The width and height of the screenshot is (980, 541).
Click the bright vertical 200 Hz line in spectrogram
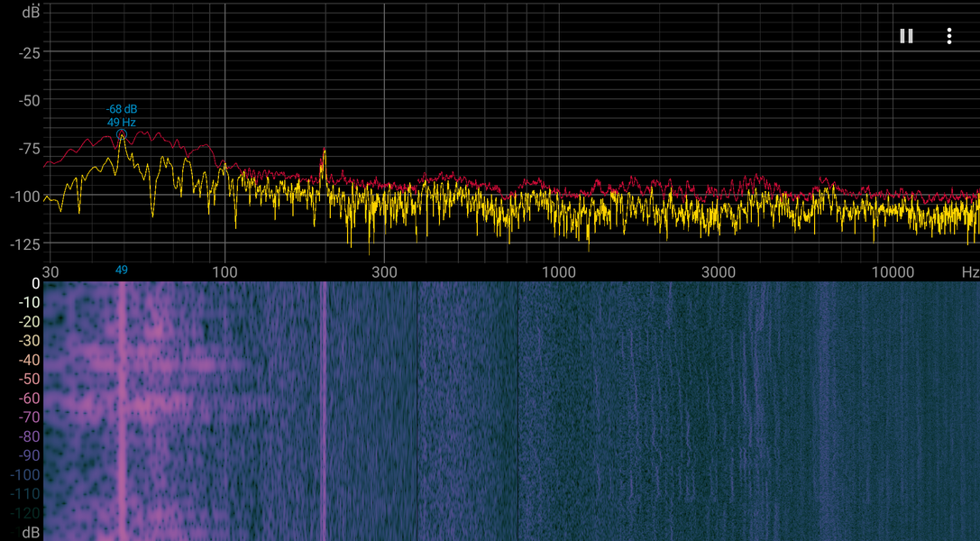tap(324, 411)
